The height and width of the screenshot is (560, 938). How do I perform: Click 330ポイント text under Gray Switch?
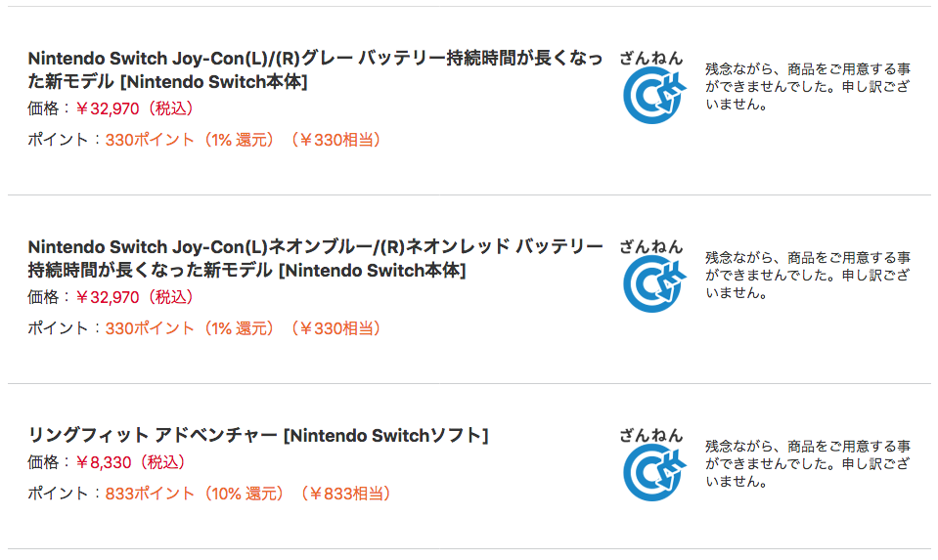[150, 140]
